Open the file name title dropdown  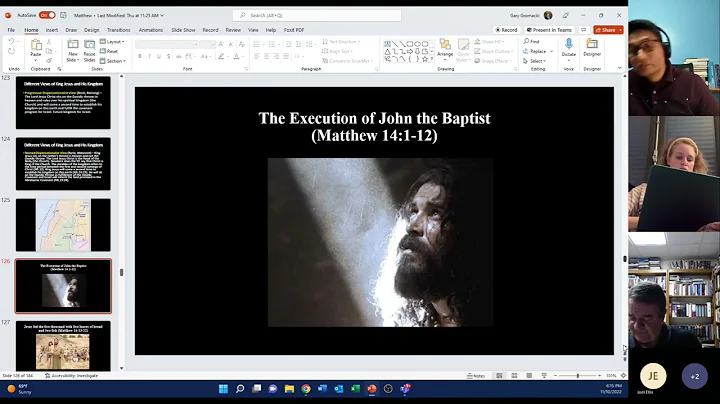(x=162, y=15)
